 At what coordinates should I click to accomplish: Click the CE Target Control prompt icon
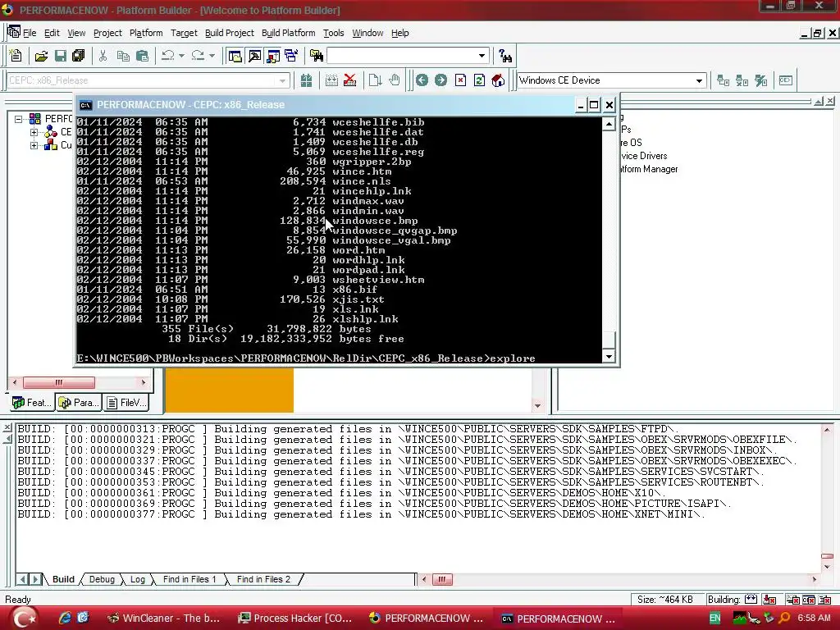coord(785,80)
